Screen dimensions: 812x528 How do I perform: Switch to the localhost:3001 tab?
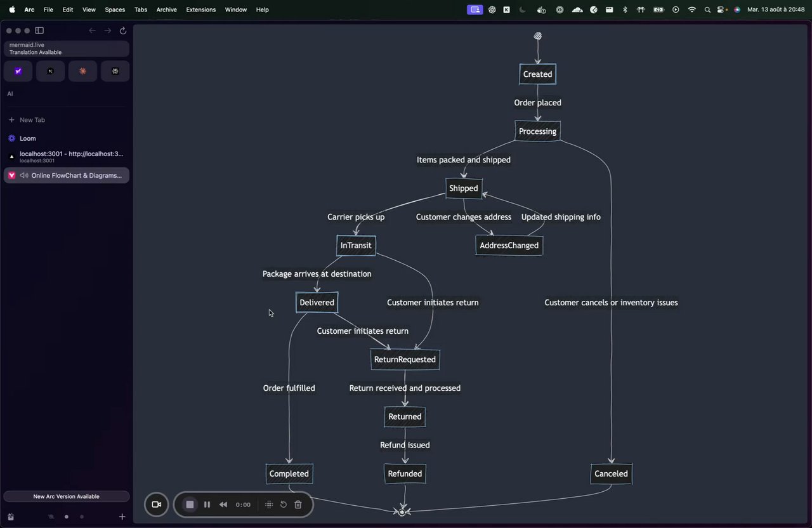click(67, 157)
